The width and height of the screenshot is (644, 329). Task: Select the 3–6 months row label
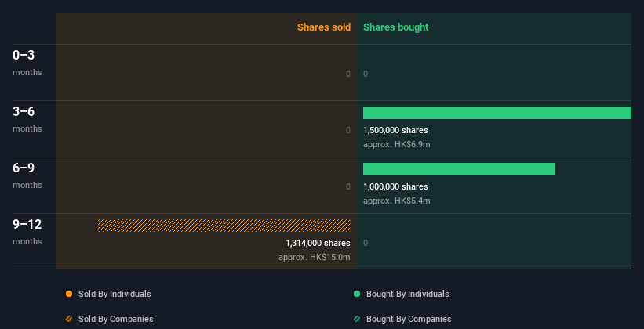click(27, 119)
